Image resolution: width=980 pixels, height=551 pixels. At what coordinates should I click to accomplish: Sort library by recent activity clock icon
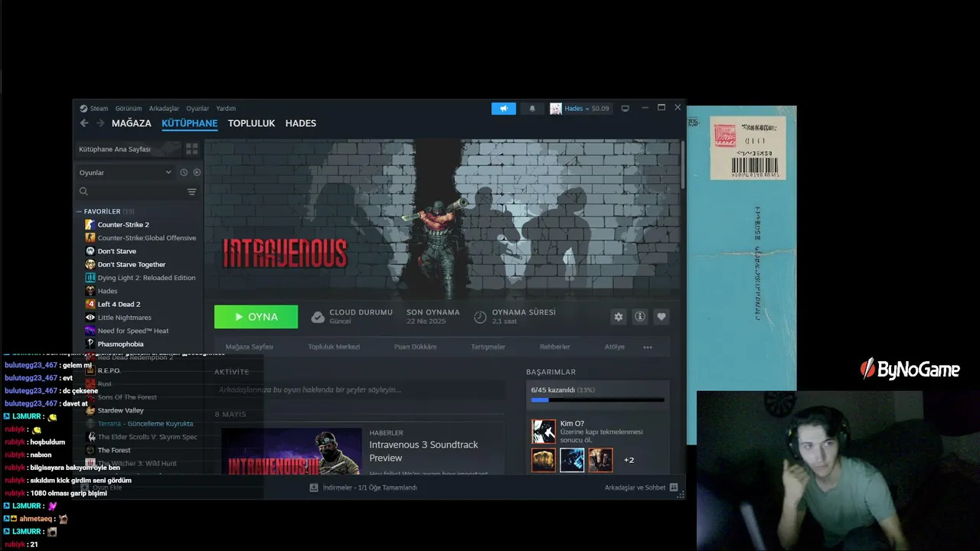(x=184, y=172)
